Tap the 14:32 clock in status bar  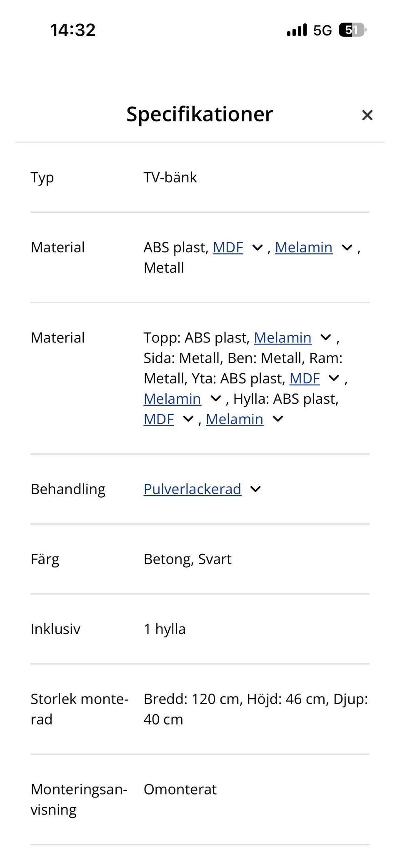pos(73,30)
